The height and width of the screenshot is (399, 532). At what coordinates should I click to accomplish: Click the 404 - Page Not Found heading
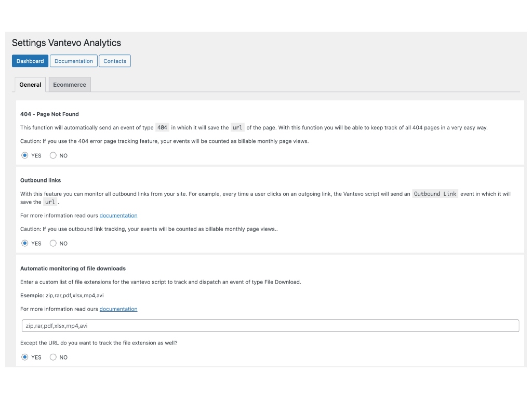click(49, 114)
